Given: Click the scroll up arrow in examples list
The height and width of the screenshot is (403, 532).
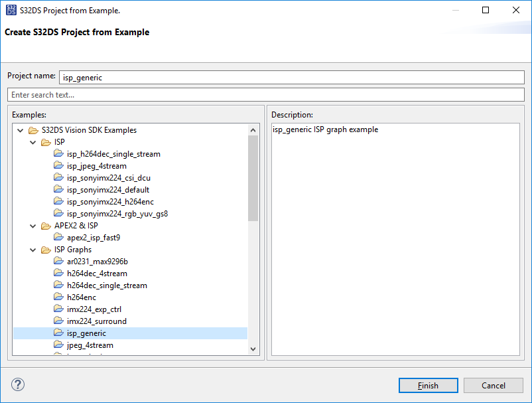Looking at the screenshot, I should pos(253,130).
